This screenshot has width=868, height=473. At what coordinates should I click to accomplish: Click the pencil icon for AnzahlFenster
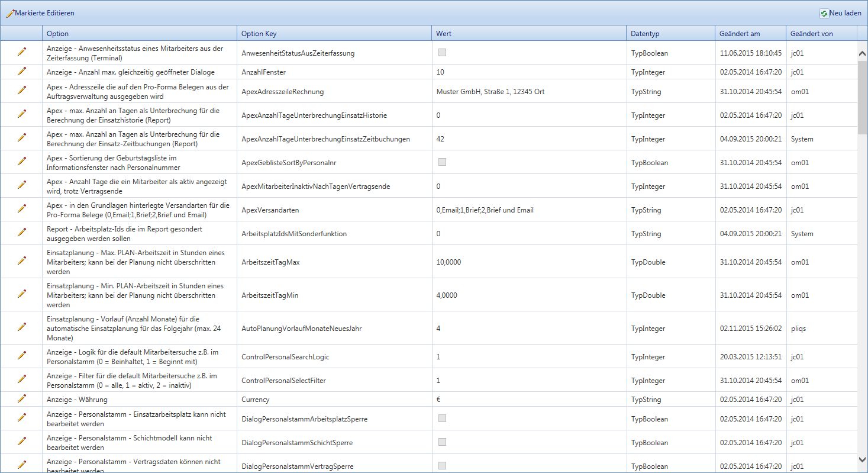pos(22,72)
